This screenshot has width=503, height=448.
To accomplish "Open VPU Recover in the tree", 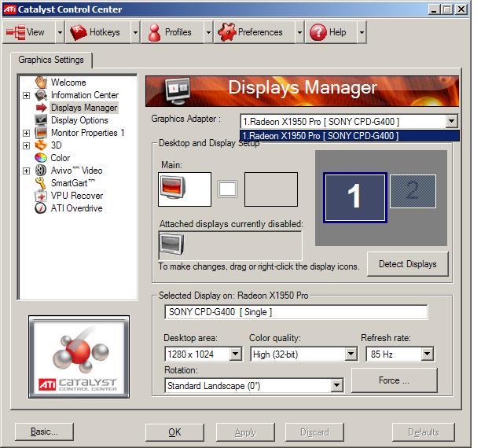I will point(77,196).
